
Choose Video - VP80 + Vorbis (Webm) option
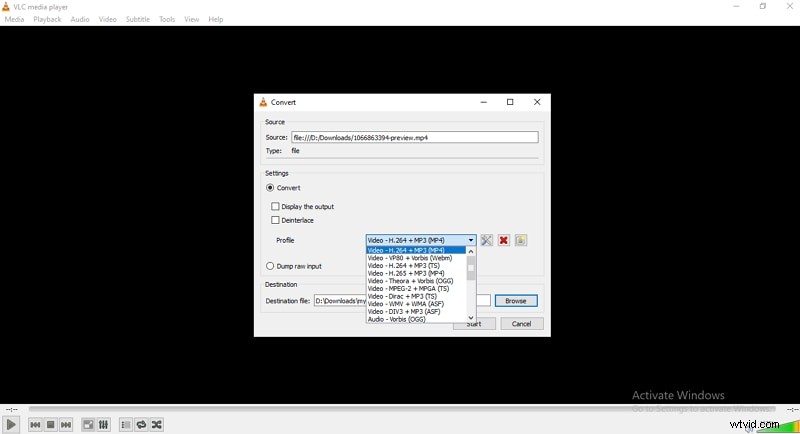coord(416,258)
